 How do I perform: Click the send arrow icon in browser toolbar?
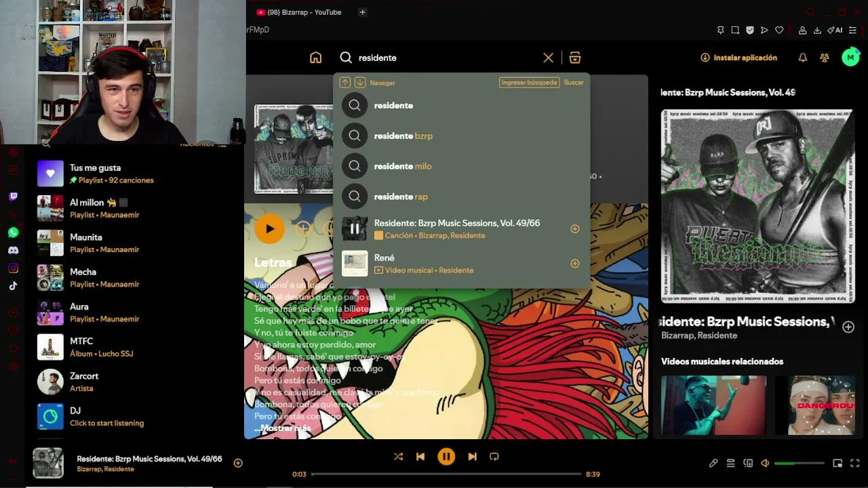click(x=764, y=30)
